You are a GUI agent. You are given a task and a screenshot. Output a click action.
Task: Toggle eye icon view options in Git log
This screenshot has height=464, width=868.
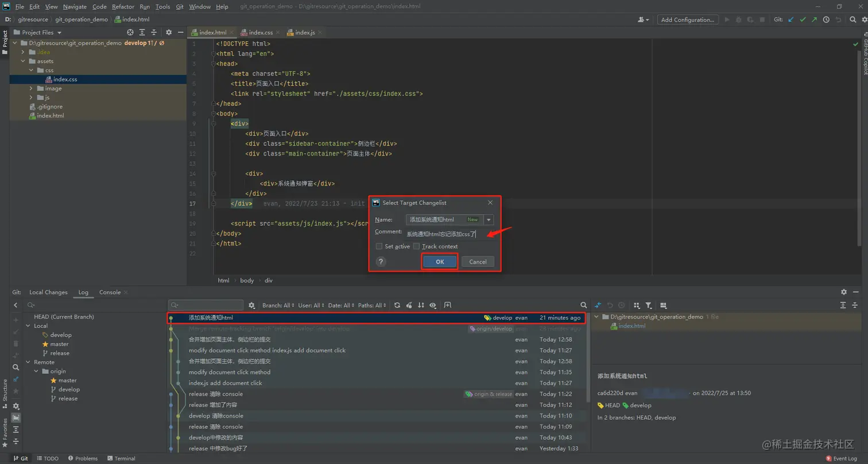[433, 306]
